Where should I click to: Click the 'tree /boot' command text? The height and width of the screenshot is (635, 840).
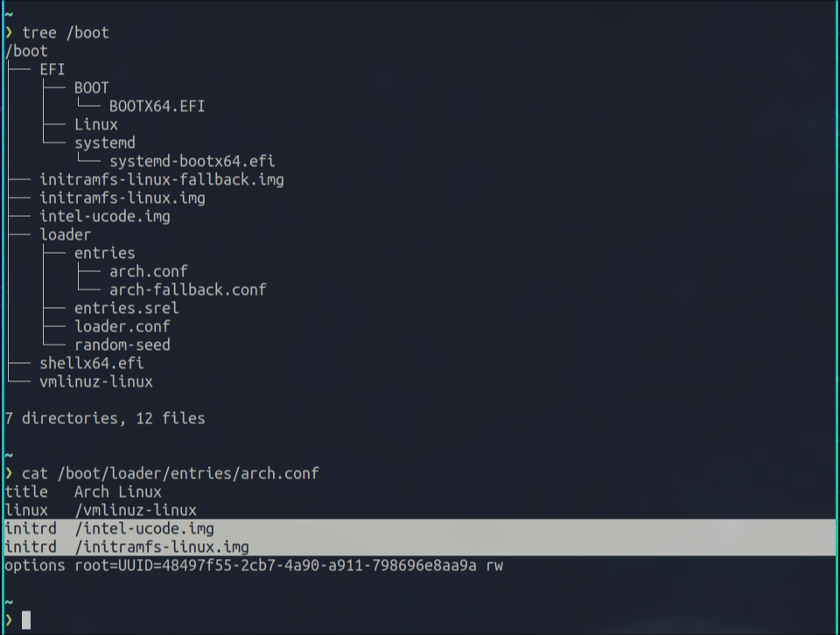[66, 33]
